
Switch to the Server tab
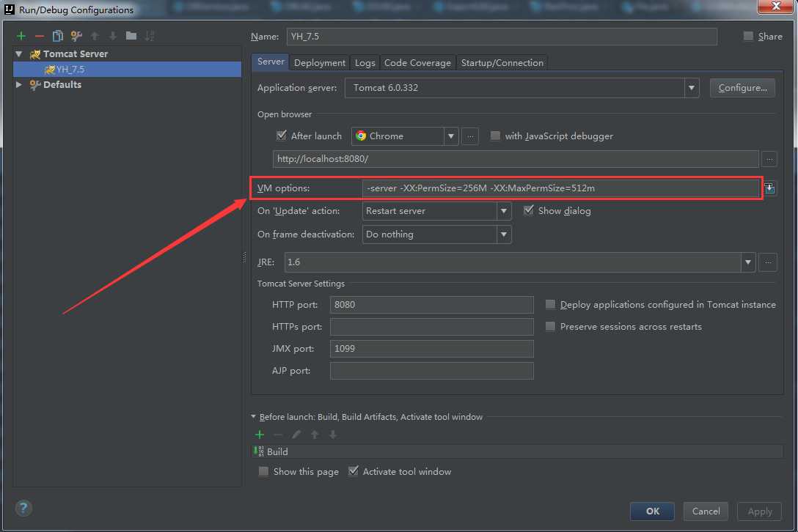coord(270,62)
